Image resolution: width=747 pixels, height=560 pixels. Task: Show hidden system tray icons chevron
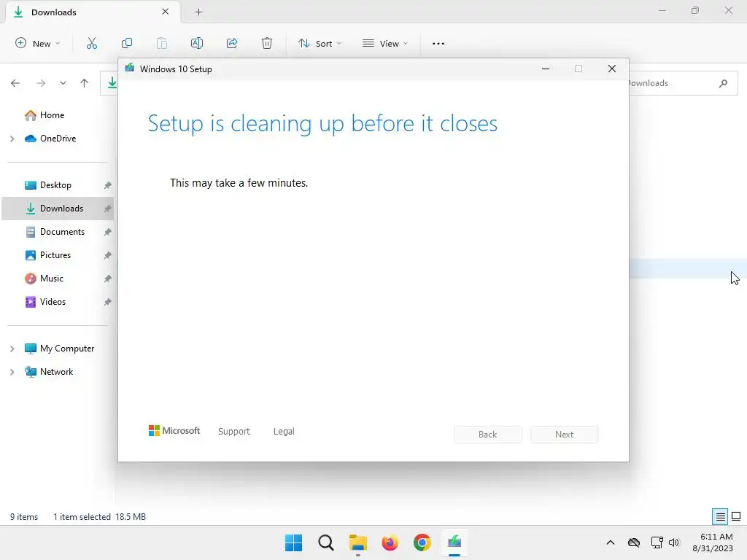[x=611, y=542]
